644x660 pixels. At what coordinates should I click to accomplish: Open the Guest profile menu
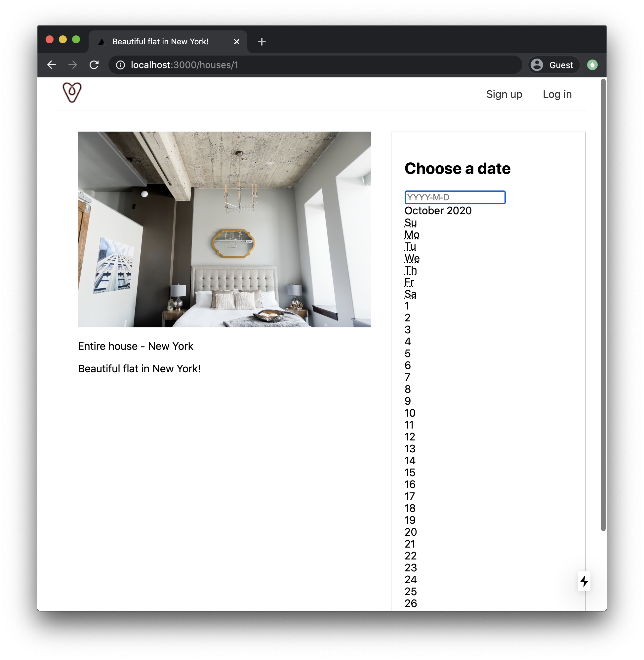click(x=554, y=65)
